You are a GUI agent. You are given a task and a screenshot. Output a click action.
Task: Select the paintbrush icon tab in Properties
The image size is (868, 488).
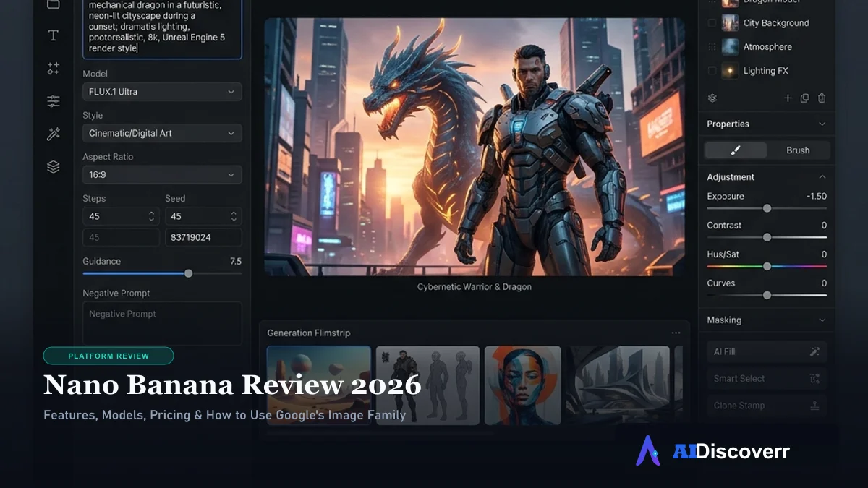[x=736, y=150]
